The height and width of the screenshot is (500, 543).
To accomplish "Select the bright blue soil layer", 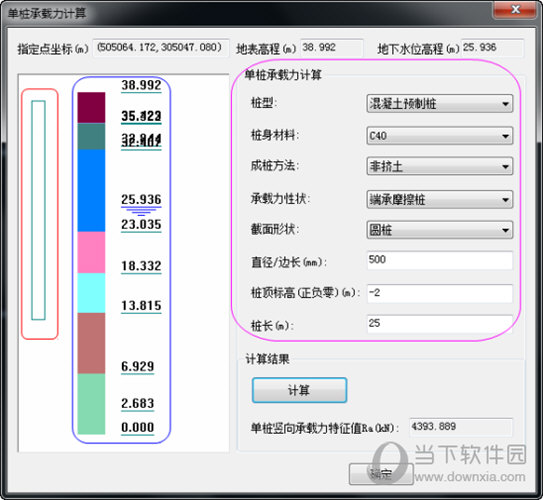I will coord(91,190).
